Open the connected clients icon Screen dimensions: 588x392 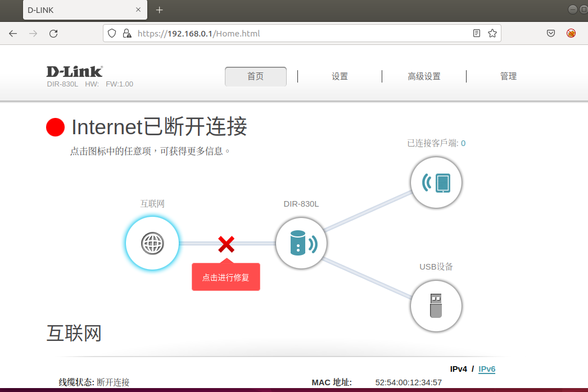[436, 183]
